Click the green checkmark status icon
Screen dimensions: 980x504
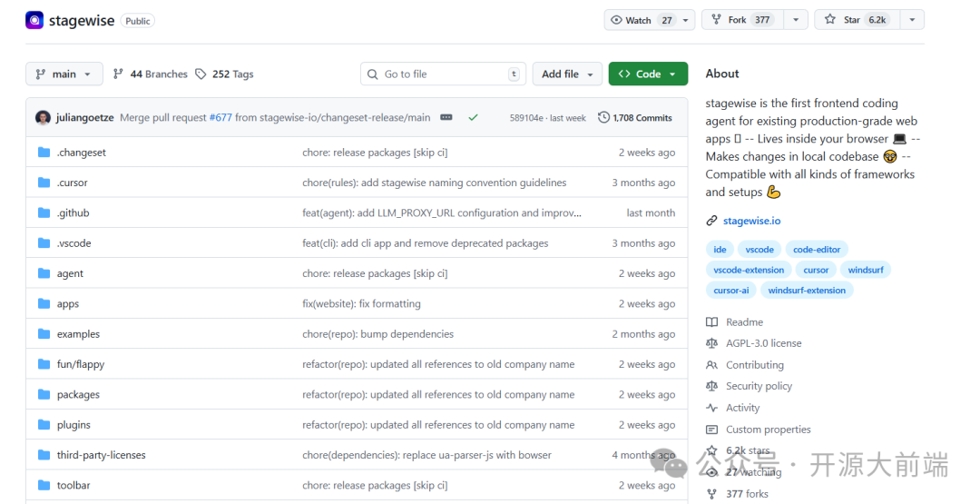473,117
